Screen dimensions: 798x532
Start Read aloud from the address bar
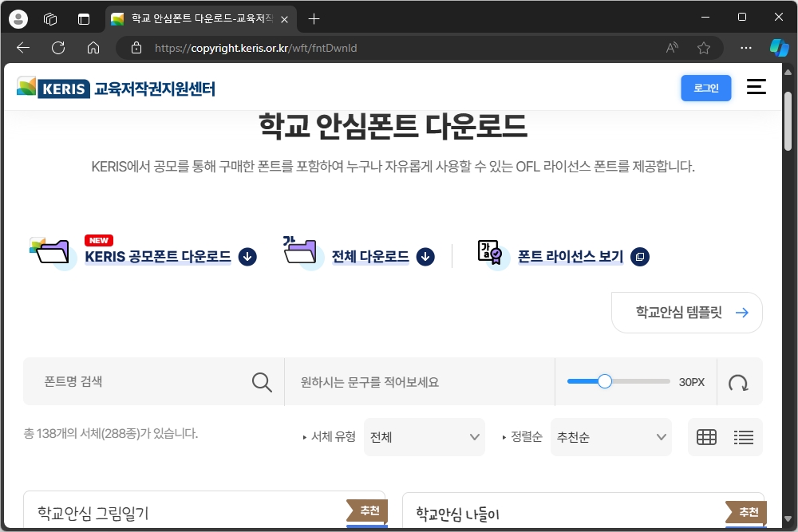coord(672,48)
